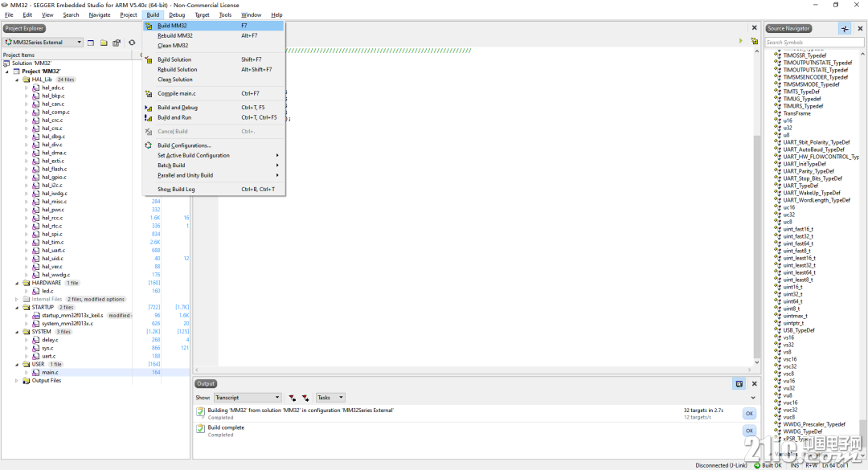Click the symbol icon beside TransFrame
The width and height of the screenshot is (868, 470).
(777, 113)
